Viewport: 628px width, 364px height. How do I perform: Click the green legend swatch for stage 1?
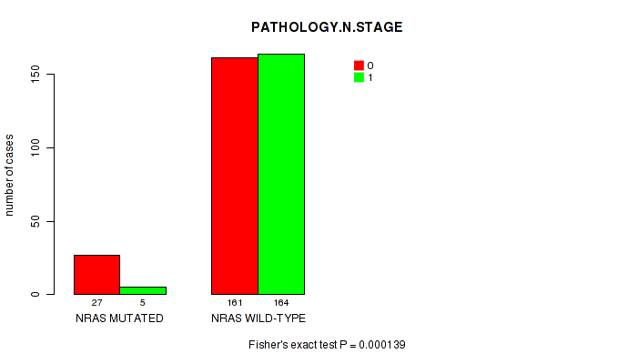[x=359, y=77]
